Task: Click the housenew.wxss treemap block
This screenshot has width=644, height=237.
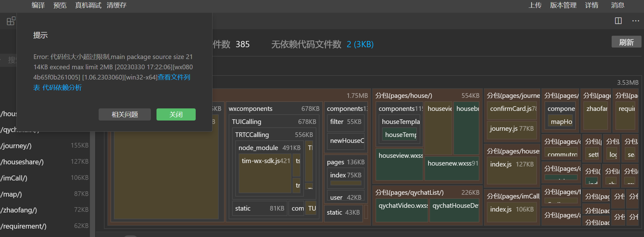Action: 452,168
